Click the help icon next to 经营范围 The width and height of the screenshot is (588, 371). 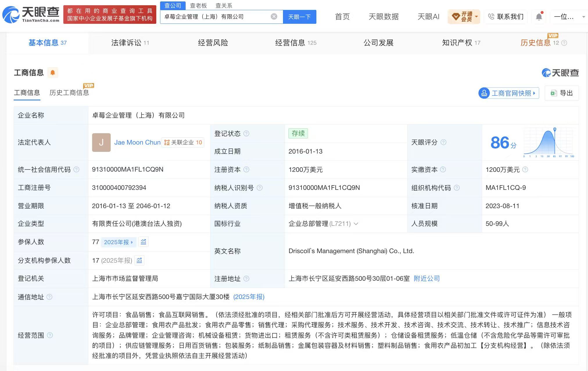click(50, 335)
